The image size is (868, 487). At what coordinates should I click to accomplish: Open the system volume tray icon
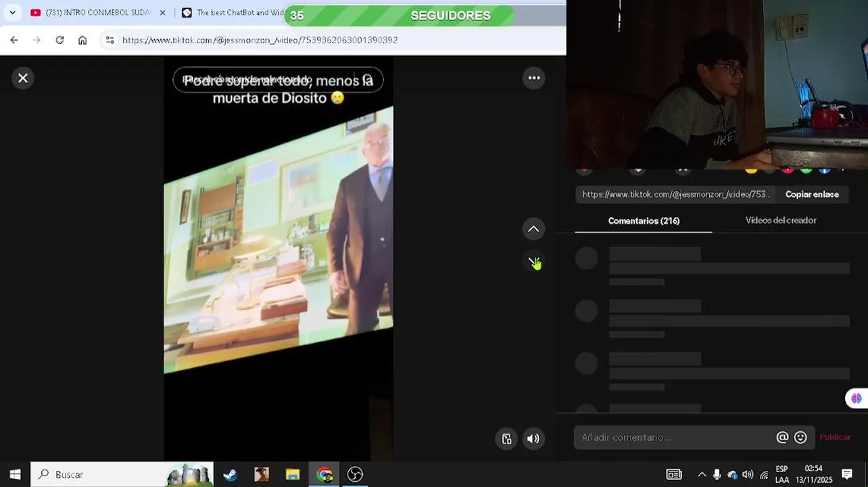coord(748,474)
